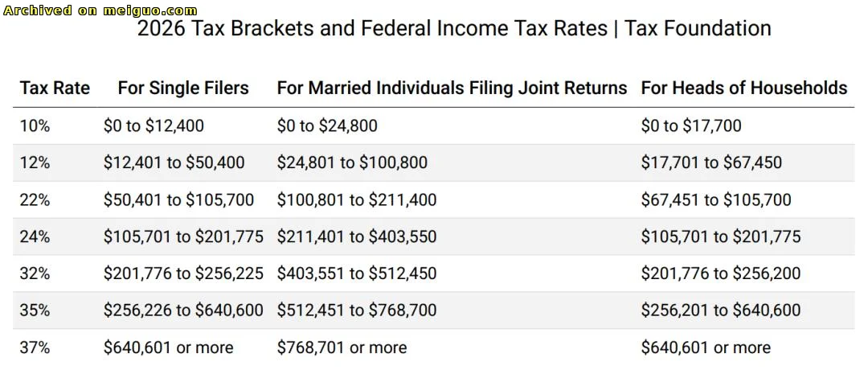Click the 22% tax rate cell
The width and height of the screenshot is (868, 370).
[x=35, y=199]
